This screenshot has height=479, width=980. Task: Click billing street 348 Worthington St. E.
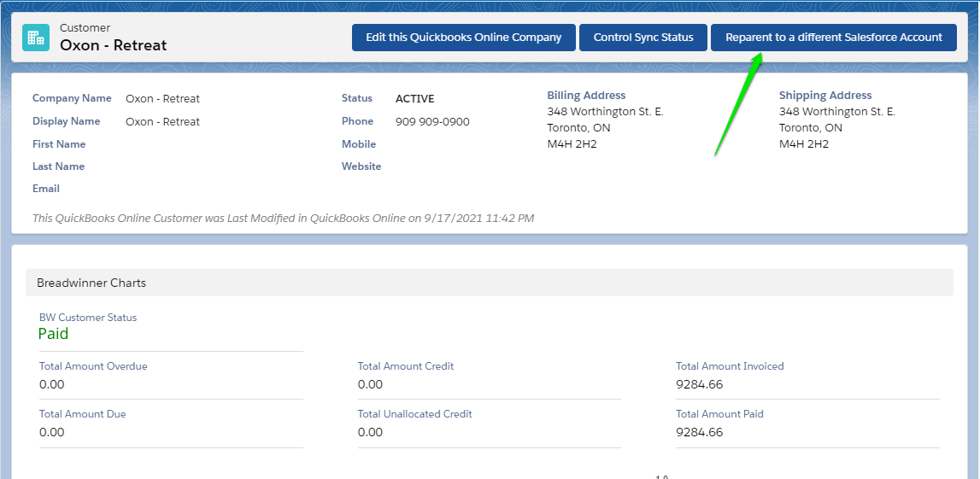[606, 112]
